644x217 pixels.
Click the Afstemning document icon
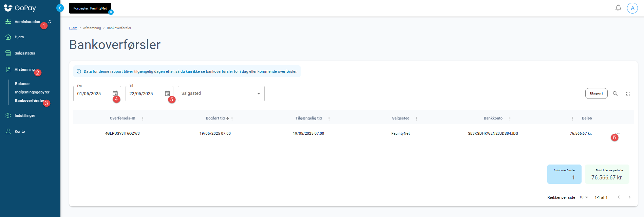(x=8, y=69)
